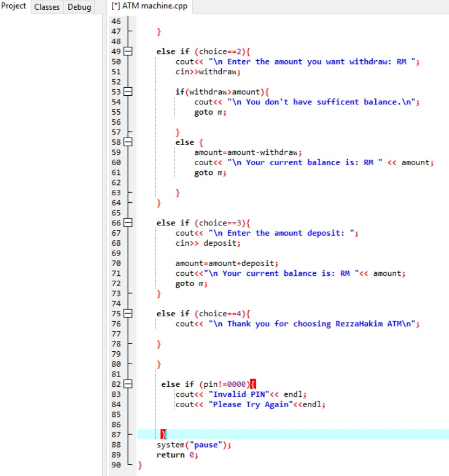
Task: Place cursor on 'cin>>withdraw;' line
Action: point(208,72)
